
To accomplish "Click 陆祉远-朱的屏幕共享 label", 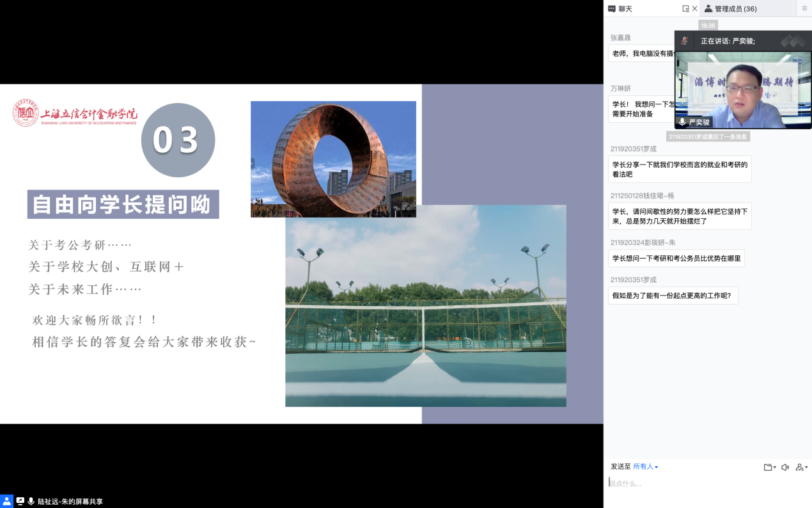I will pyautogui.click(x=70, y=502).
